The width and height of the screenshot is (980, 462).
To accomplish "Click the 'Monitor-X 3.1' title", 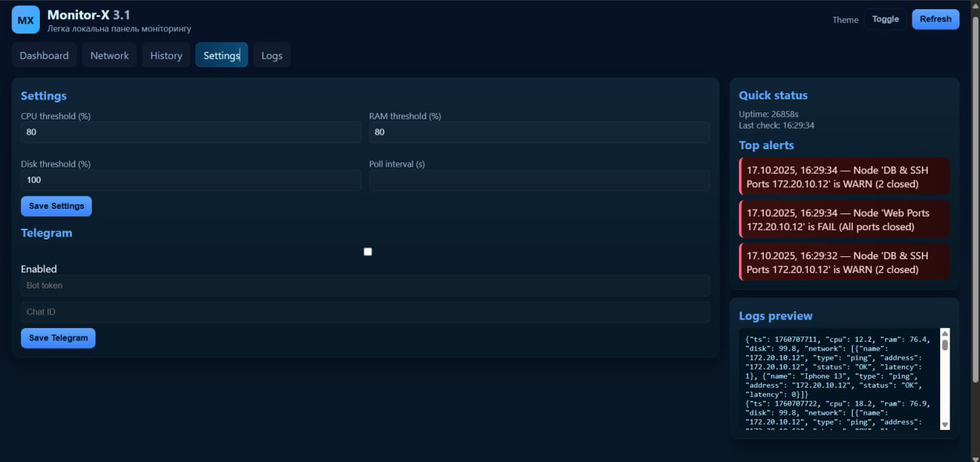I will (x=89, y=15).
